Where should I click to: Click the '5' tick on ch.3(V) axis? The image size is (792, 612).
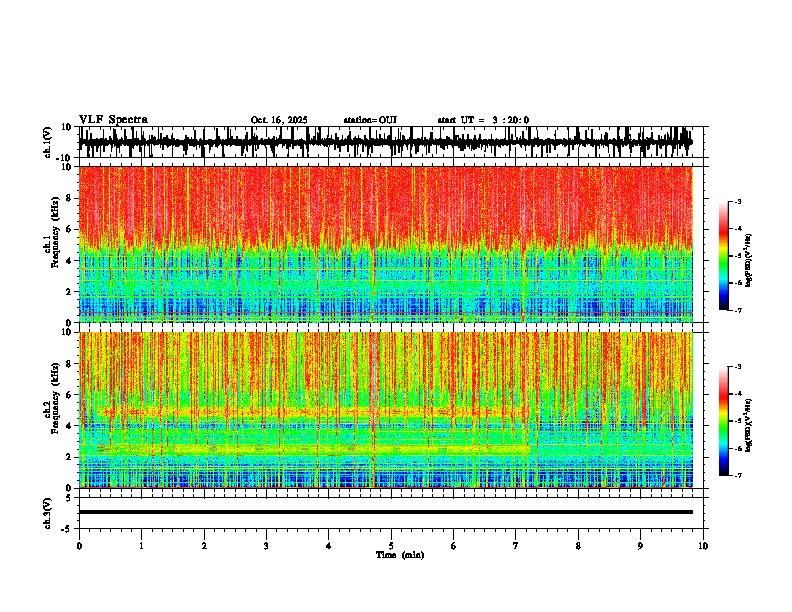70,498
